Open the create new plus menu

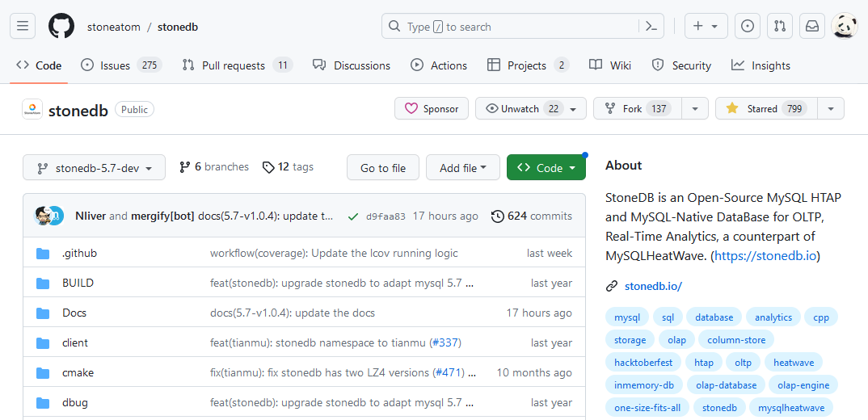[x=706, y=26]
